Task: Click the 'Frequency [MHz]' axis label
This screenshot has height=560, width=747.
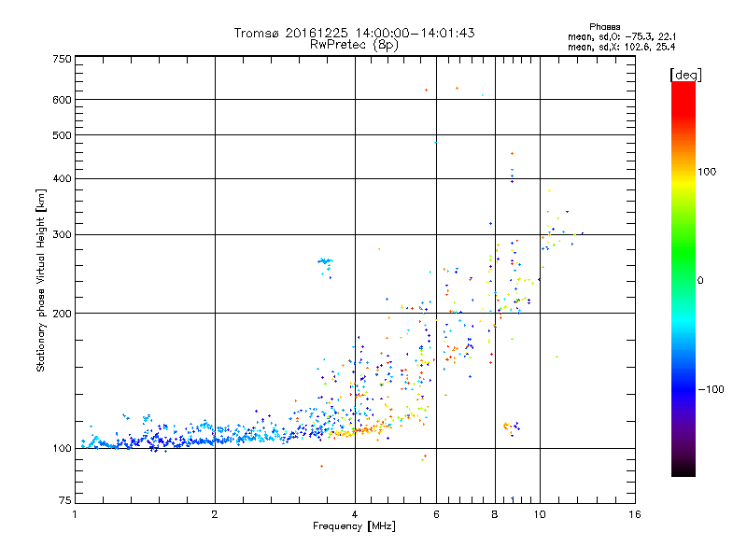Action: 354,526
